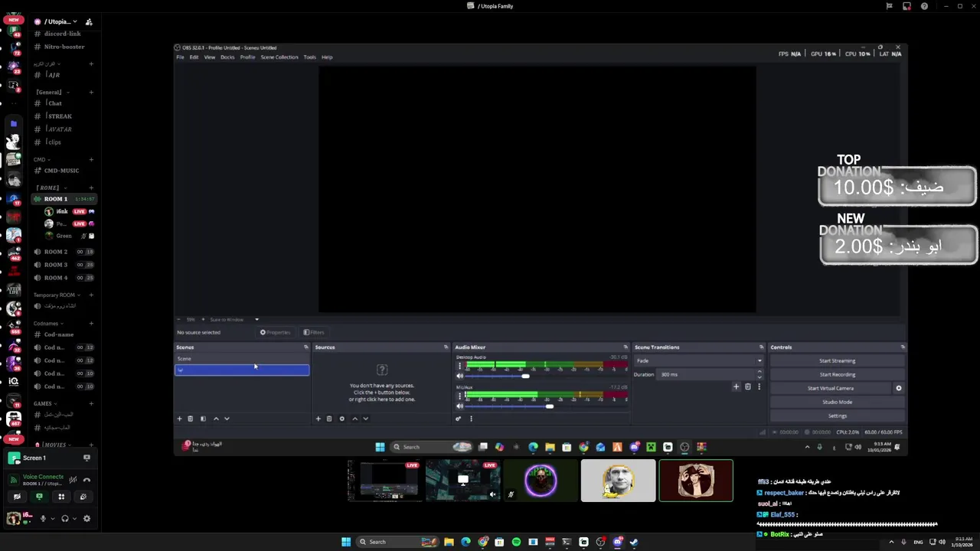This screenshot has width=980, height=551.
Task: Open the Edit menu in OBS
Action: coord(194,57)
